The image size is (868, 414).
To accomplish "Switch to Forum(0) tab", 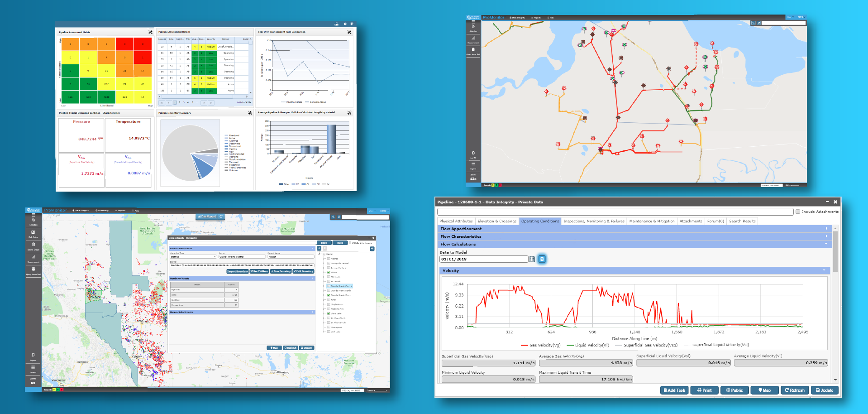I will tap(715, 221).
